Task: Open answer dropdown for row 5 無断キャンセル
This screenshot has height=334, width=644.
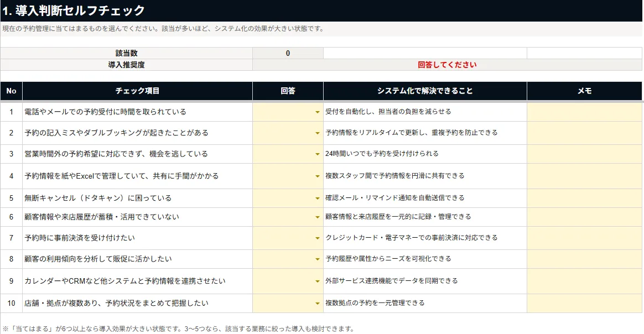Action: [317, 198]
